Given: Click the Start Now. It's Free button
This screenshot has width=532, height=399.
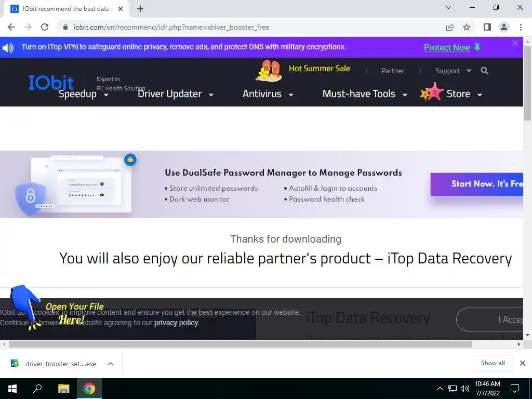Looking at the screenshot, I should click(477, 184).
